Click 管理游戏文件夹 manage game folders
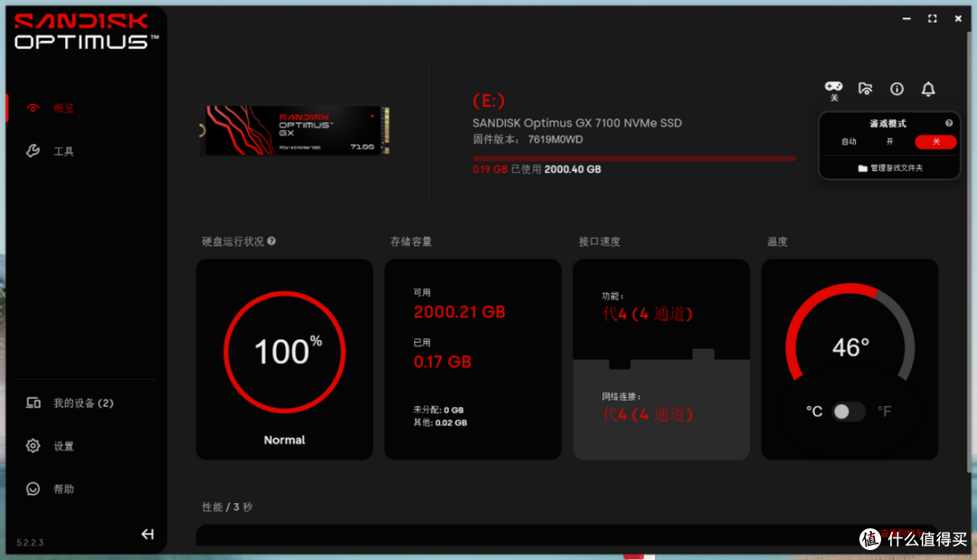The height and width of the screenshot is (560, 977). pyautogui.click(x=890, y=168)
